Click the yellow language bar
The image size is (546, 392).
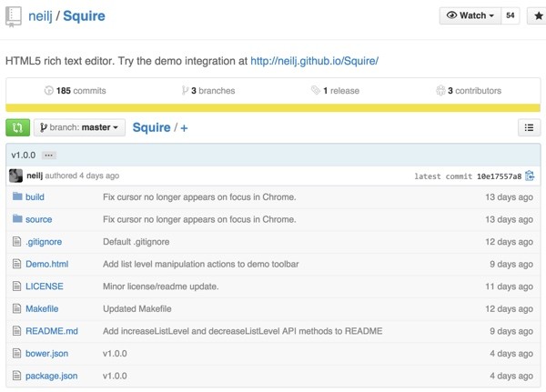tap(273, 108)
